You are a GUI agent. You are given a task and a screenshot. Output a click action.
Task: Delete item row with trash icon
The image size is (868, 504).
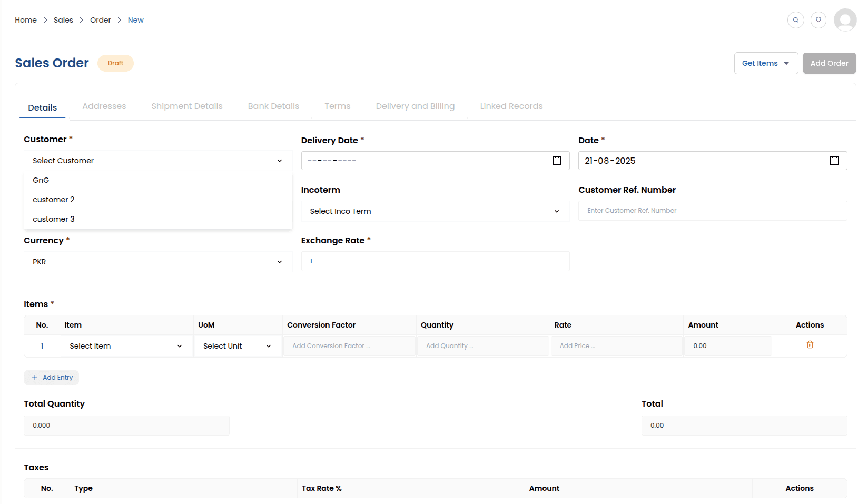[810, 344]
